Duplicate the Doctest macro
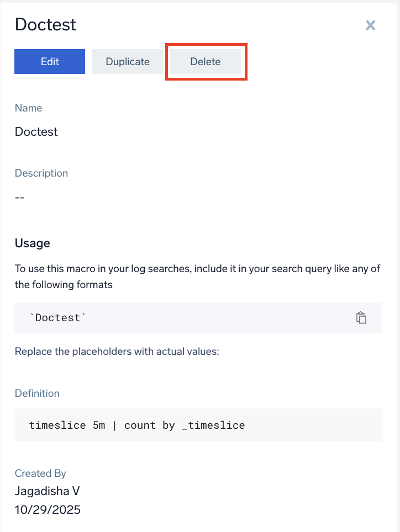 [x=128, y=61]
